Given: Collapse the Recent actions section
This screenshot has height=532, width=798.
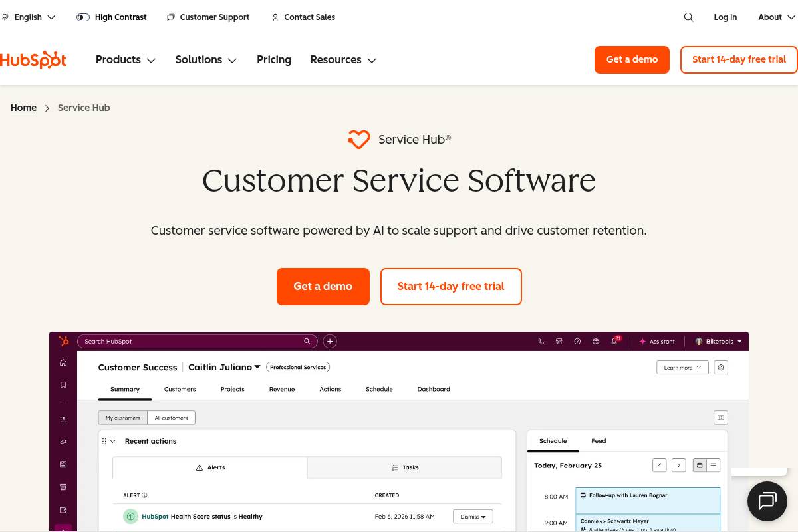Looking at the screenshot, I should (113, 441).
